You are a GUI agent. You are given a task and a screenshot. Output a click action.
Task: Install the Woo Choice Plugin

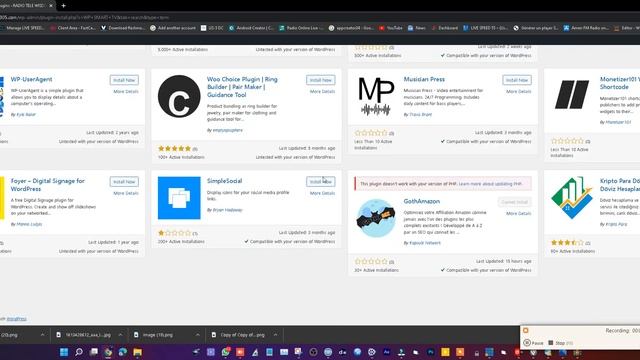point(320,80)
